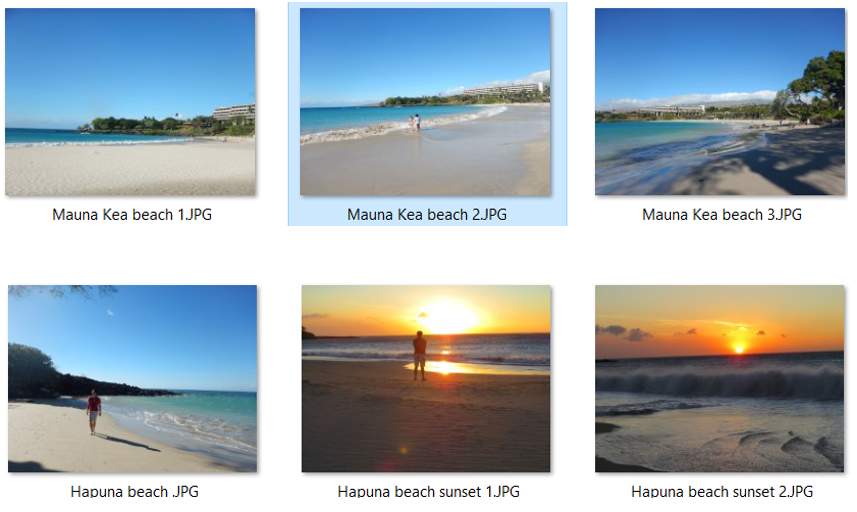Click the crashing wave in sunset 2 photo

pyautogui.click(x=720, y=381)
